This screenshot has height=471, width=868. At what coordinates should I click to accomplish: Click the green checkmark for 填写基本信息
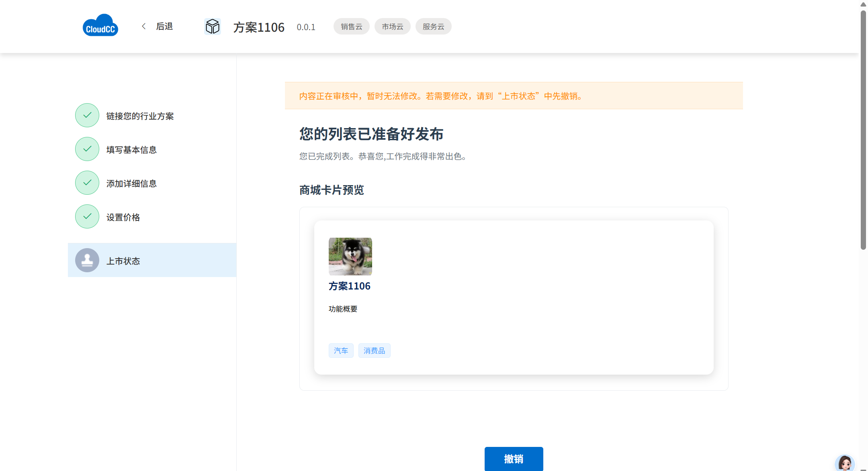tap(87, 149)
